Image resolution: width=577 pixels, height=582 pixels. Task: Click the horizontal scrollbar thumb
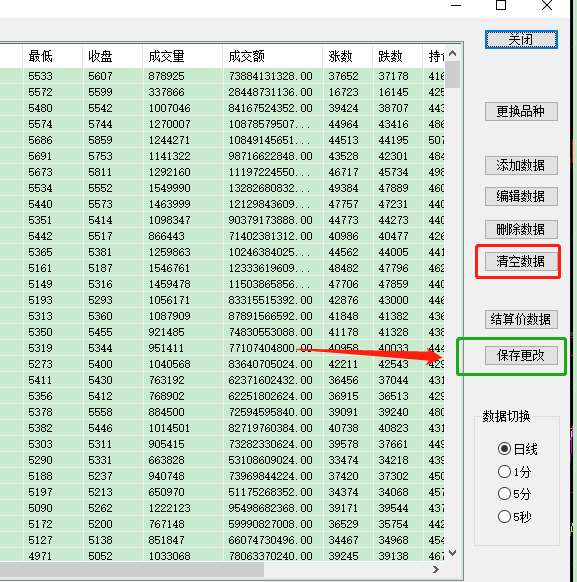pyautogui.click(x=132, y=569)
